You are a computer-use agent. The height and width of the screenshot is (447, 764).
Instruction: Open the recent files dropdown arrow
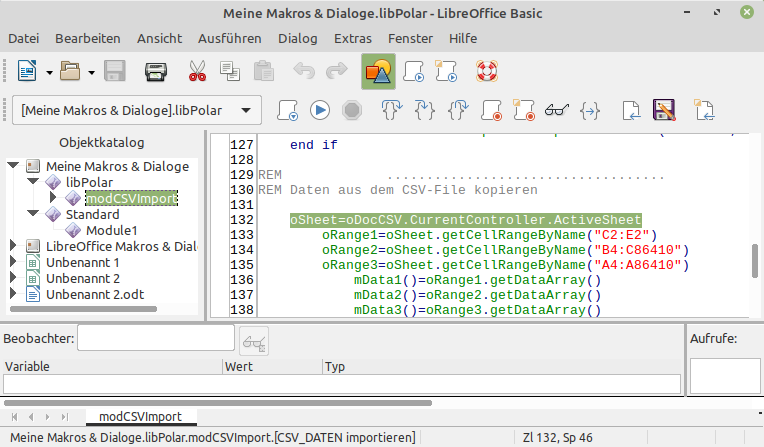(91, 73)
